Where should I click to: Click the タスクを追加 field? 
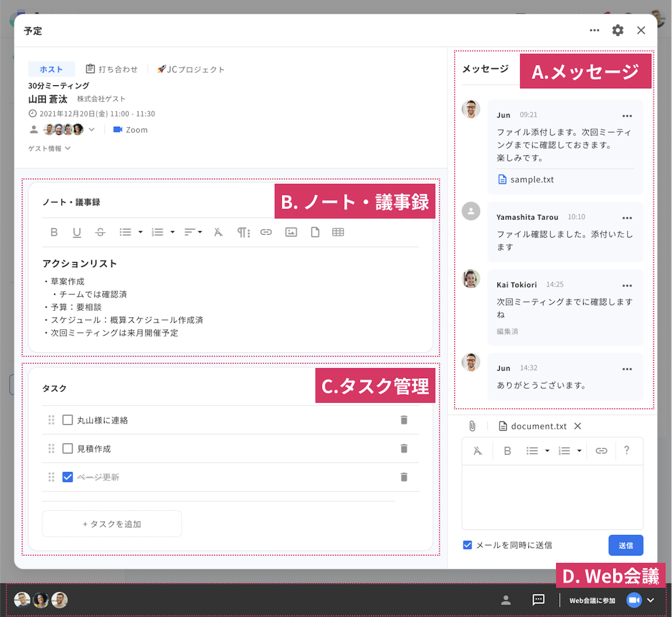pos(112,524)
